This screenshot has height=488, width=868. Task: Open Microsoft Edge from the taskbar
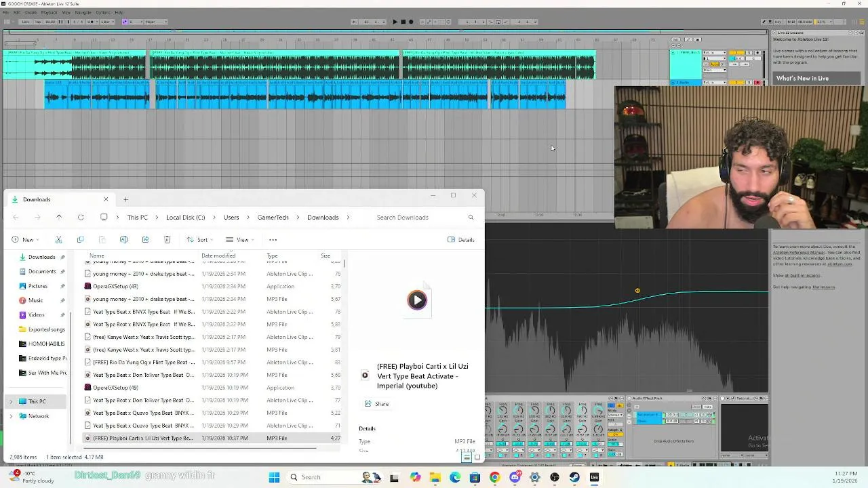pos(455,477)
